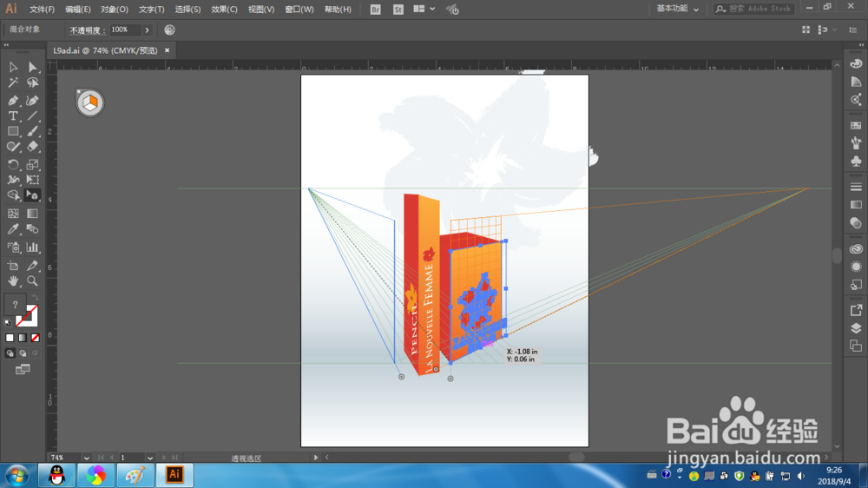868x488 pixels.
Task: Set fill mode to None
Action: [35, 337]
